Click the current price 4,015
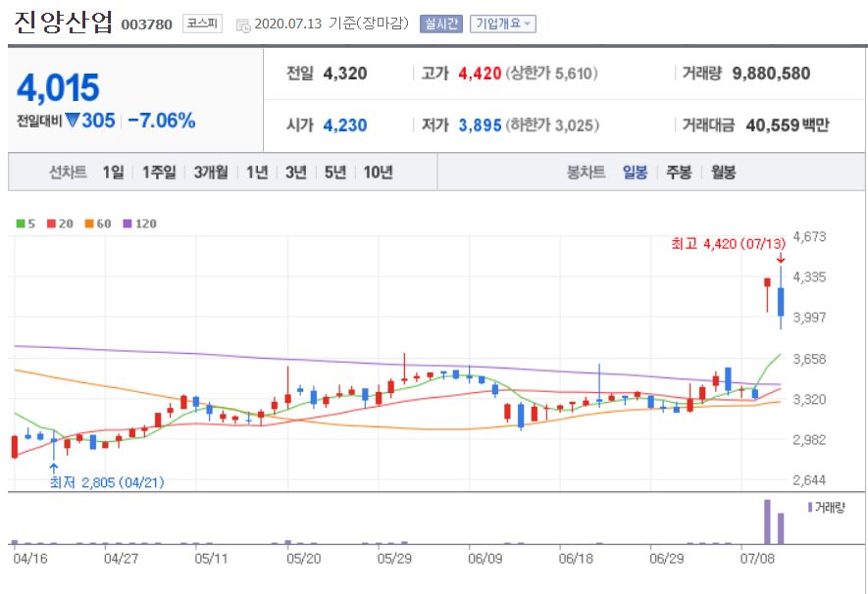This screenshot has width=868, height=594. coord(58,88)
